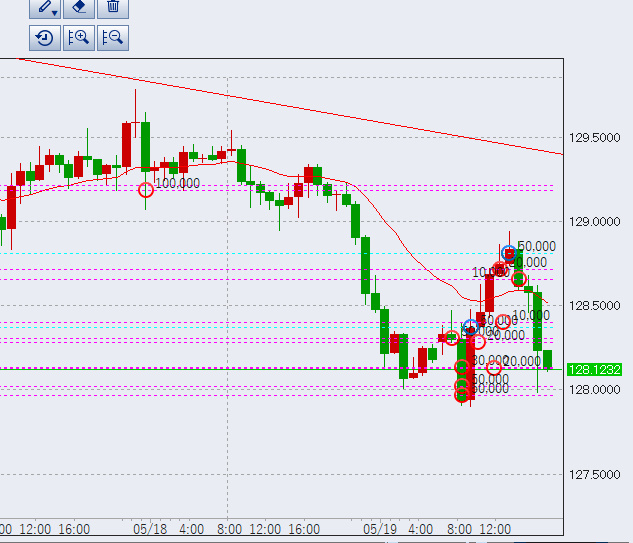Click the 100,000 order marker circle
This screenshot has height=543, width=633.
146,189
